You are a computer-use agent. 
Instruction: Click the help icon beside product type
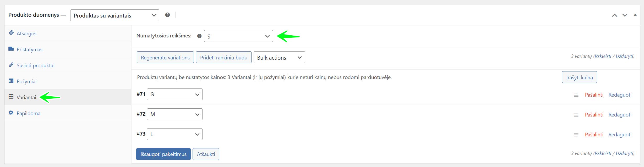[x=167, y=15]
